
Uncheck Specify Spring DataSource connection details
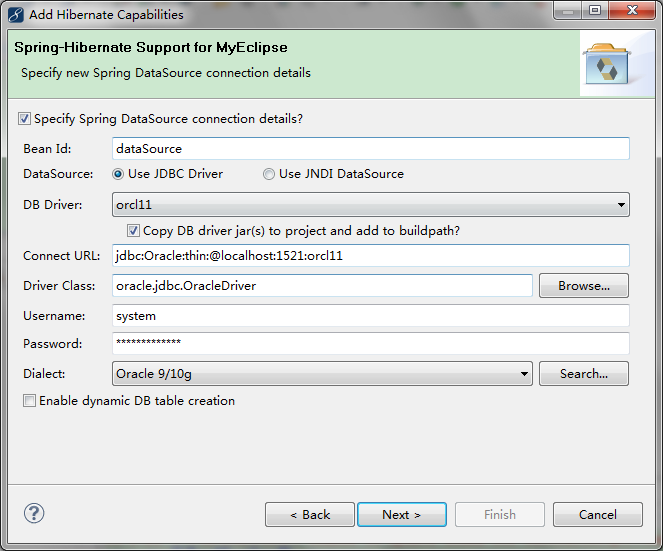pos(24,118)
